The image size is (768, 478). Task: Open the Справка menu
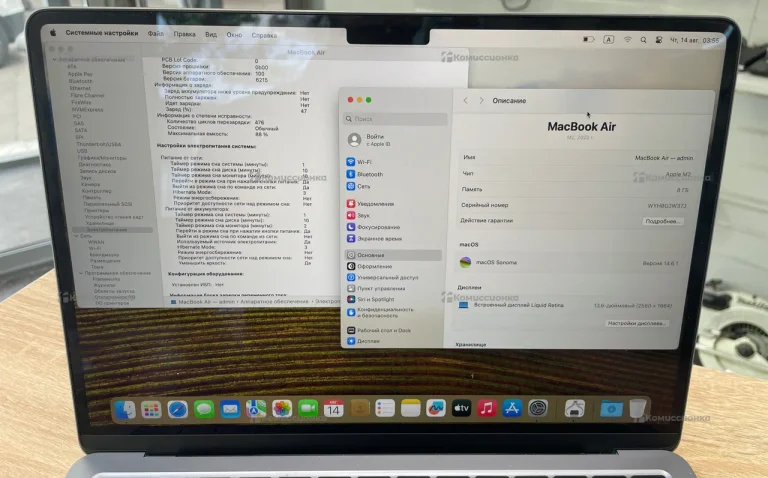(264, 35)
